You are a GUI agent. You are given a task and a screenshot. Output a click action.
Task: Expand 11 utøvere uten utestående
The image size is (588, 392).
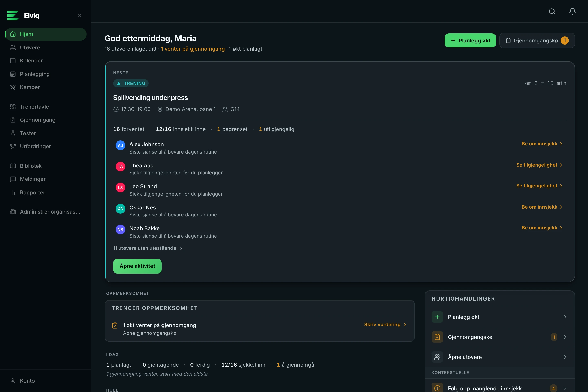tap(147, 248)
